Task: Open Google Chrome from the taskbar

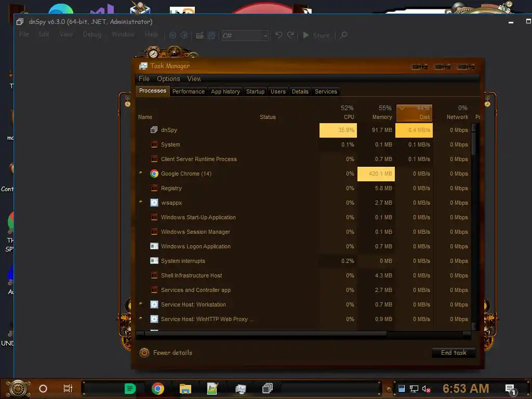Action: [158, 389]
